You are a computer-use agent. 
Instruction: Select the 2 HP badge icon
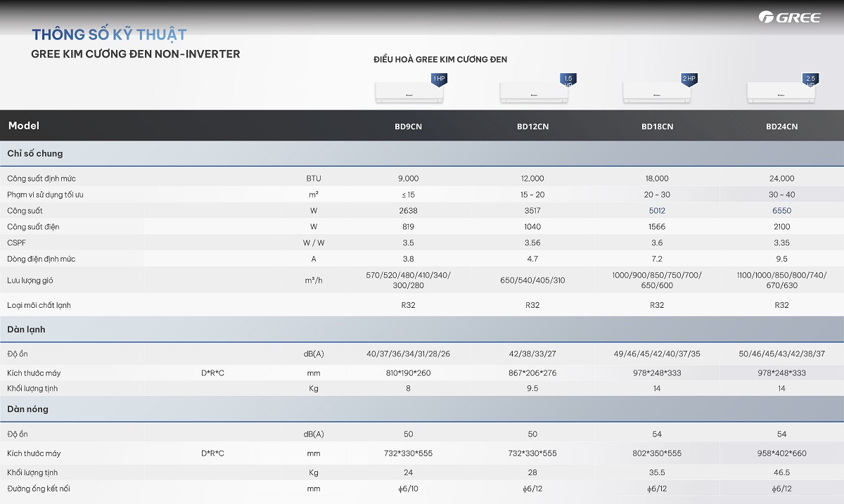coord(689,79)
